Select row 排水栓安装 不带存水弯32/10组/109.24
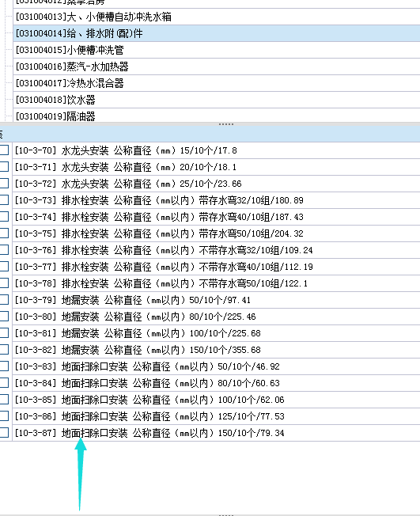The image size is (420, 516). coord(216,250)
